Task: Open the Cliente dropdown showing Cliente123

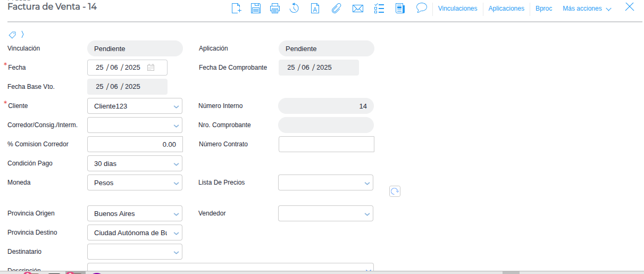Action: 135,106
